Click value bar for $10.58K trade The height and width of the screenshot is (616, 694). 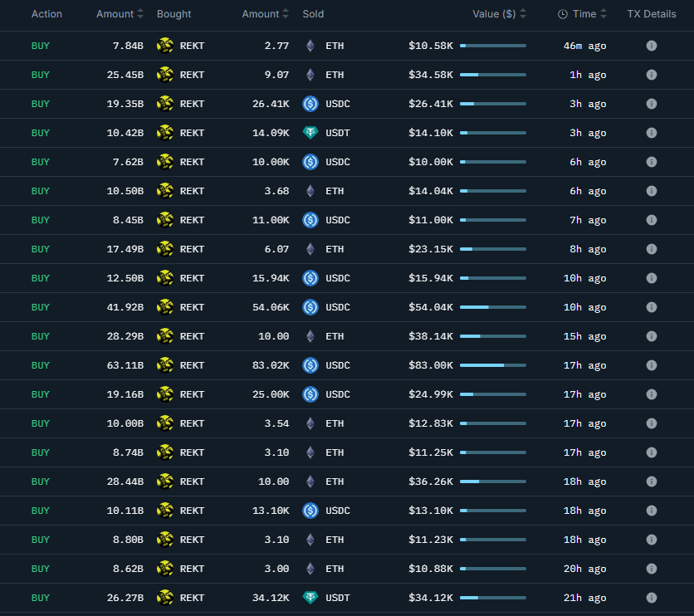click(x=493, y=46)
